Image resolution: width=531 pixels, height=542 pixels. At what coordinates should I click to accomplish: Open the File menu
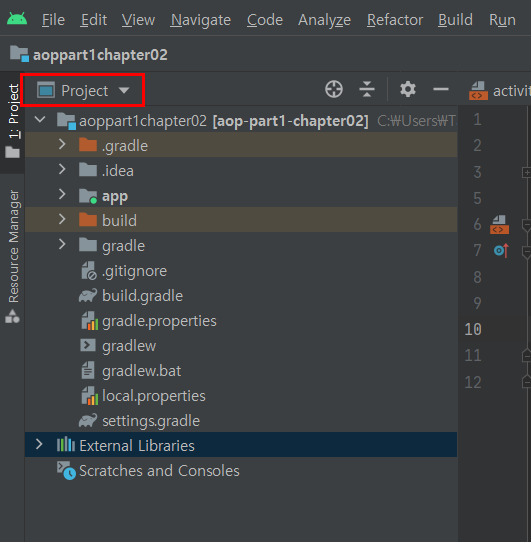point(53,20)
